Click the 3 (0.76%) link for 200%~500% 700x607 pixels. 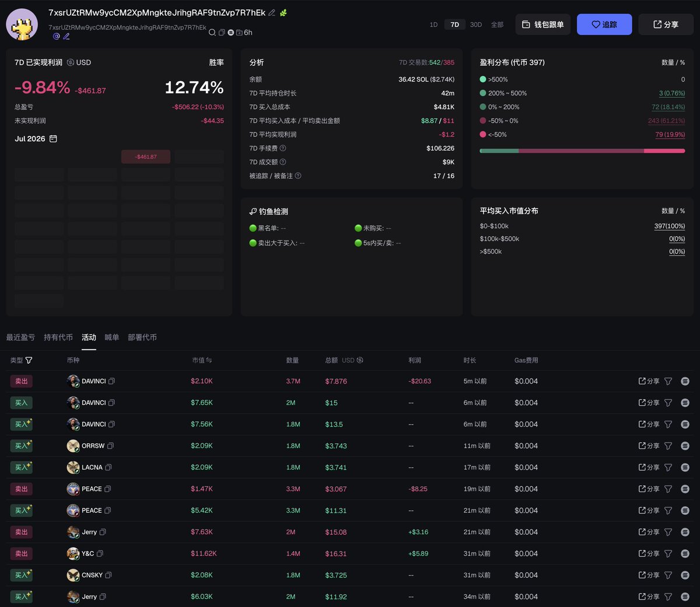coord(672,93)
